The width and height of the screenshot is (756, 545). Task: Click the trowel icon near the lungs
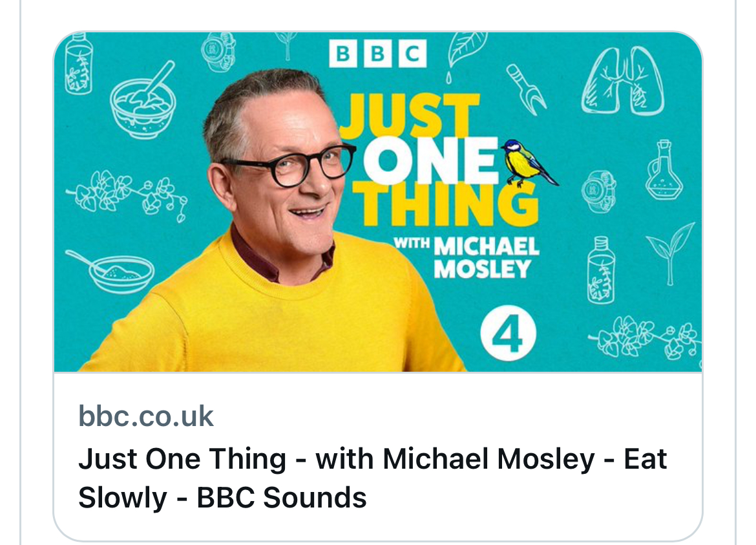pyautogui.click(x=526, y=90)
